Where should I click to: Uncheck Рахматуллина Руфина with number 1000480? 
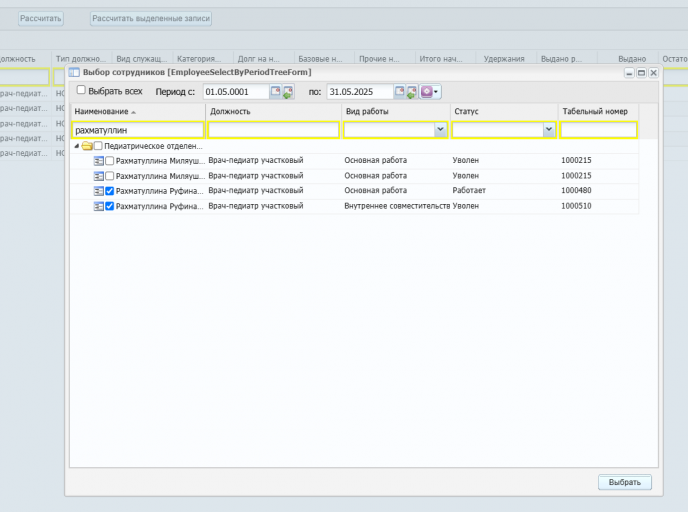point(110,191)
